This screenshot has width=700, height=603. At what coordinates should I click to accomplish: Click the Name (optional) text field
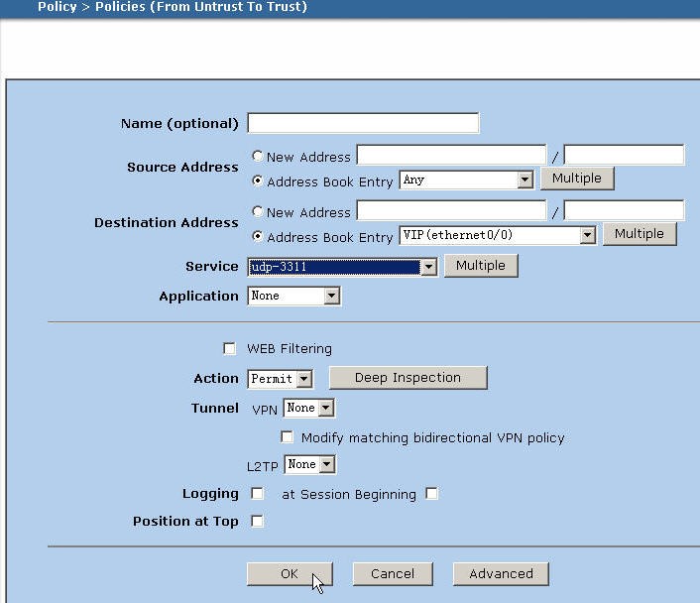[363, 123]
